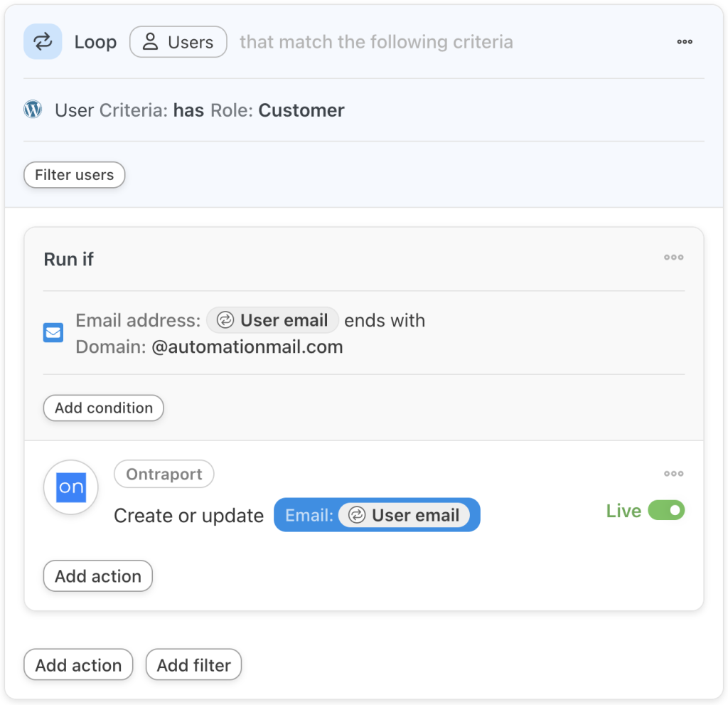The height and width of the screenshot is (705, 728).
Task: Select the blue Email: User email token
Action: (377, 515)
